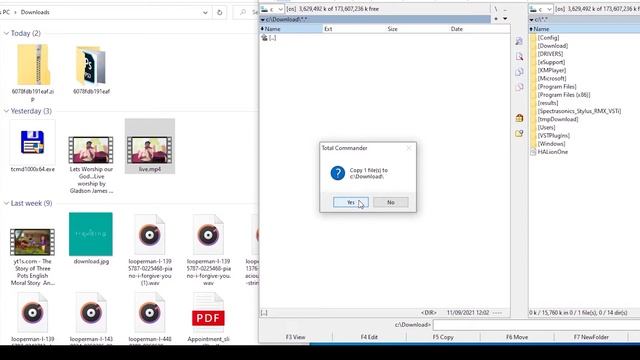Collapse the Yesterday group in Explorer
This screenshot has height=360, width=640.
pos(6,111)
